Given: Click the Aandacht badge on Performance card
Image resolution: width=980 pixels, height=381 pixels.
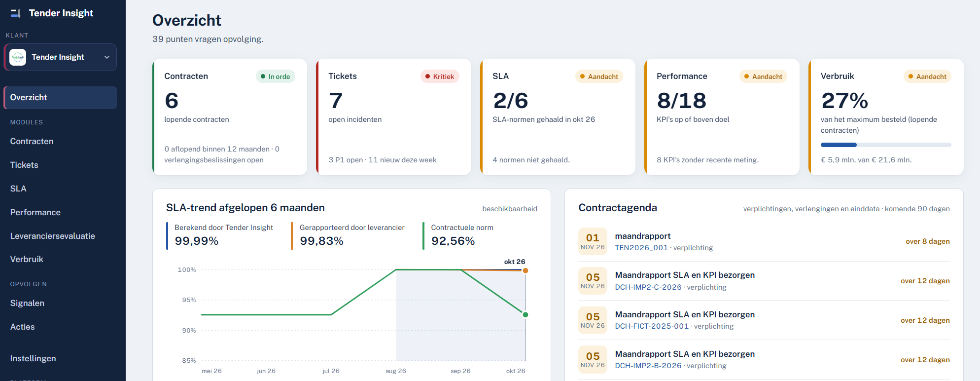Looking at the screenshot, I should pyautogui.click(x=763, y=76).
